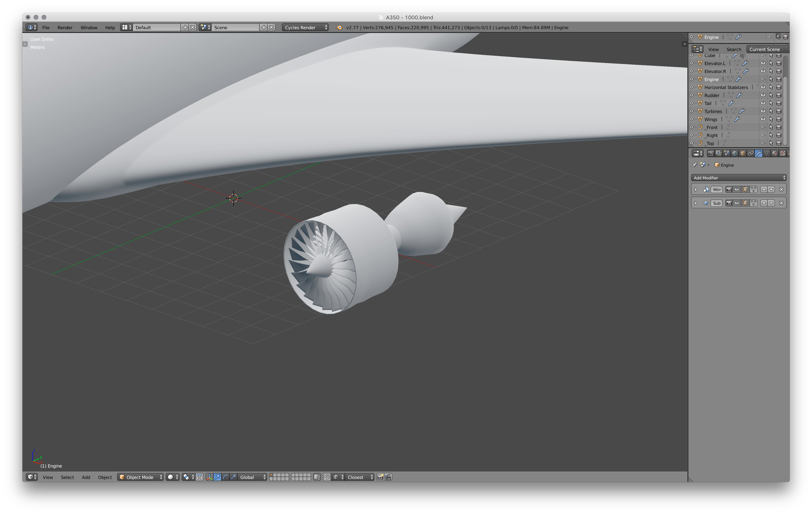Hide the Wings object via eye icon
Screen dimensions: 812x514
pos(763,119)
